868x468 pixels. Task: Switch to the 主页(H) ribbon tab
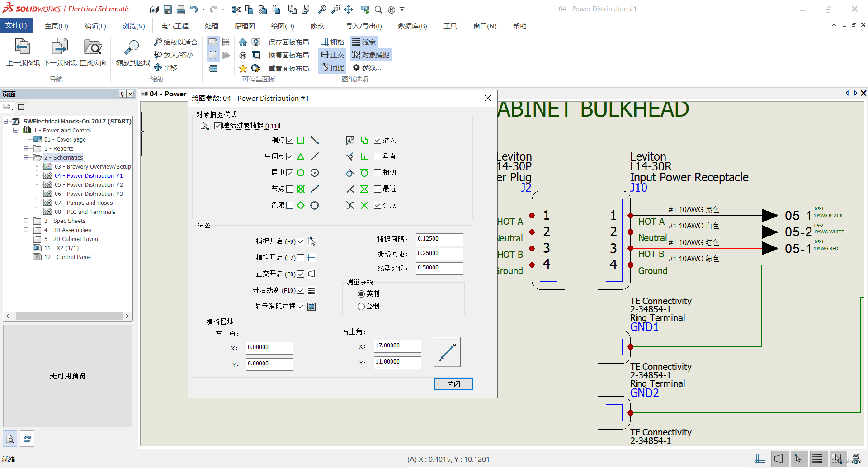tap(57, 26)
